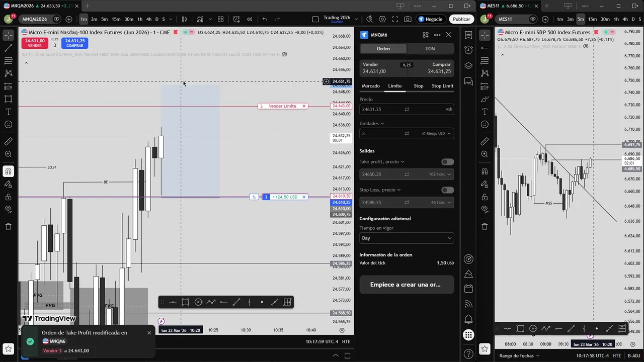
Task: Open Trading 2026 layout dropdown chevron
Action: (x=356, y=19)
